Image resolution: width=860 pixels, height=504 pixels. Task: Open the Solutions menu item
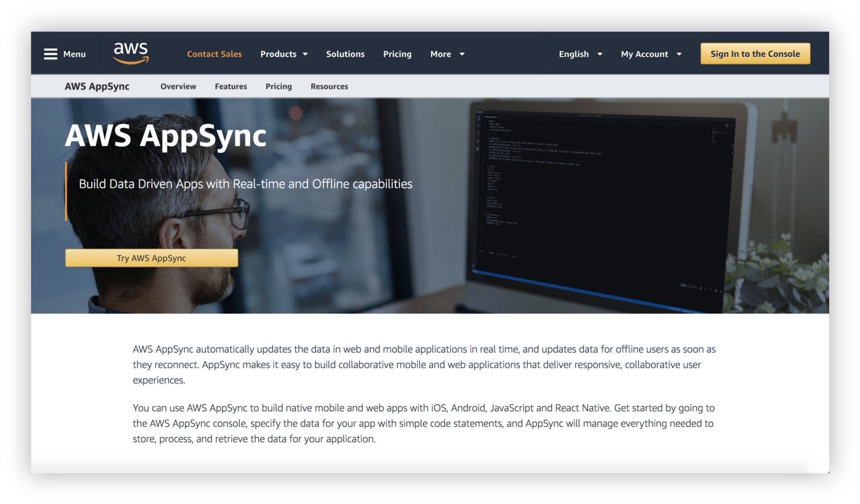345,54
